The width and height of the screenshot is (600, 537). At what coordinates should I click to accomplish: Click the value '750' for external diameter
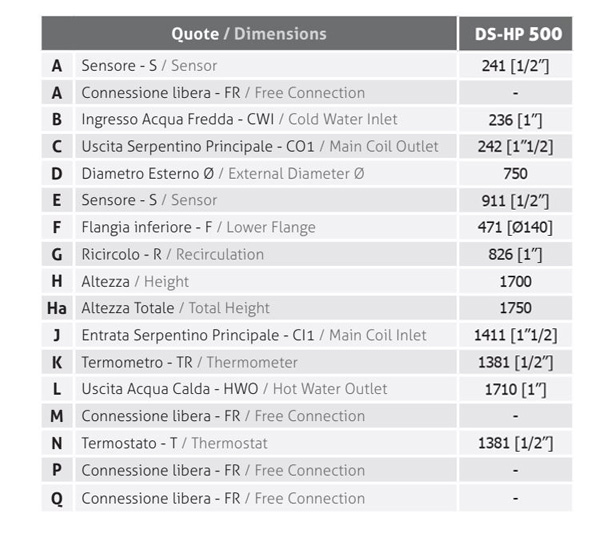(515, 174)
